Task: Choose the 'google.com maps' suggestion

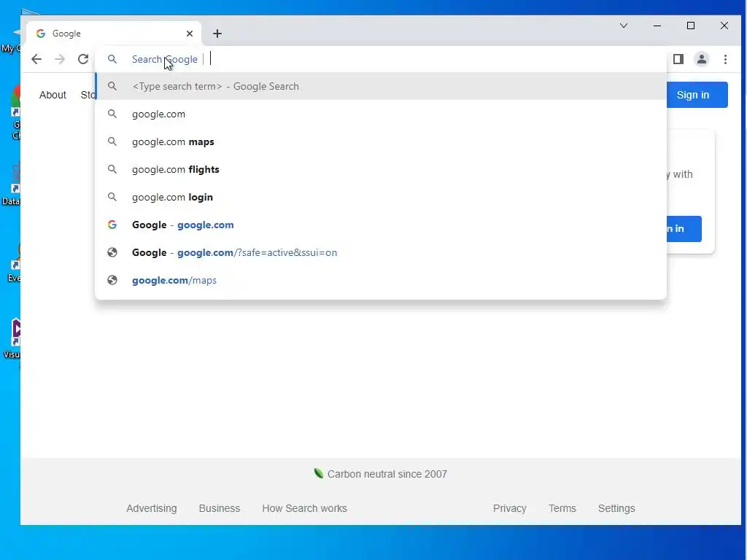Action: point(381,141)
